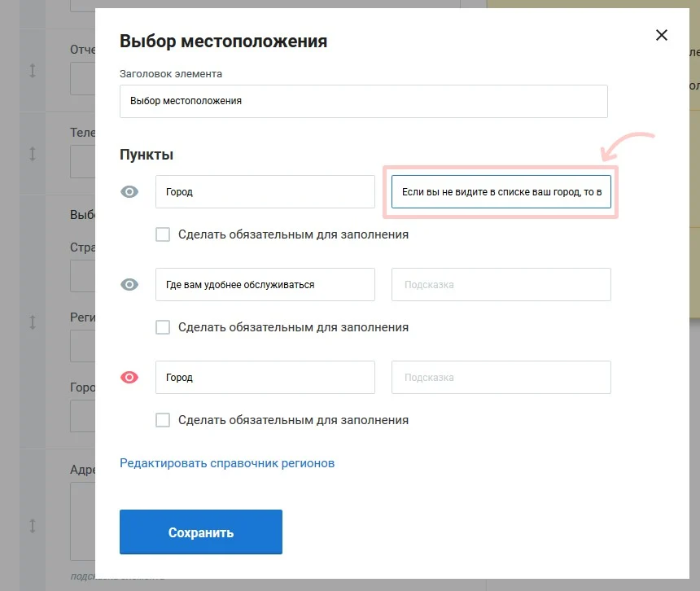Click background drag handle beside Телефон row
The width and height of the screenshot is (700, 591).
pyautogui.click(x=33, y=154)
